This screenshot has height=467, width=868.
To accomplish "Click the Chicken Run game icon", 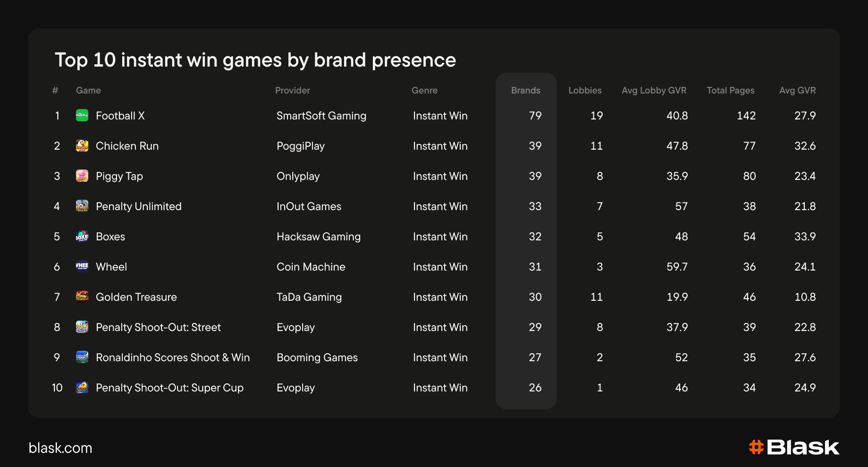I will click(x=82, y=145).
